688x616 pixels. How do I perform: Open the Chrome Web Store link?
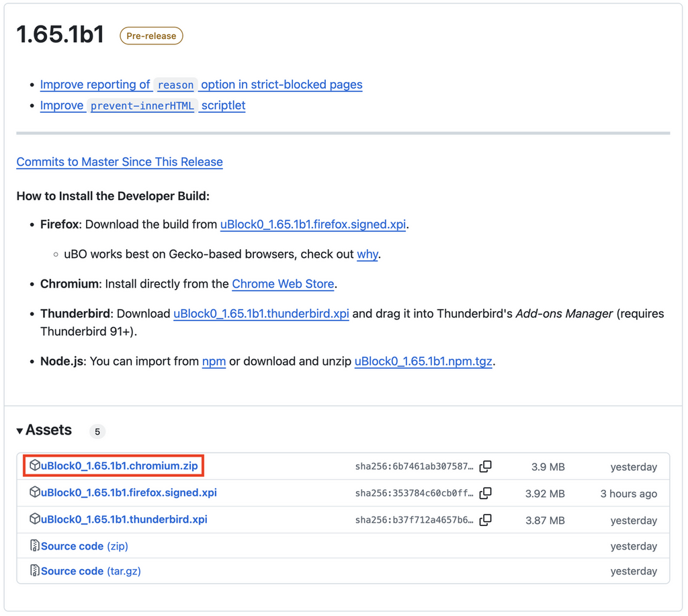pos(283,284)
